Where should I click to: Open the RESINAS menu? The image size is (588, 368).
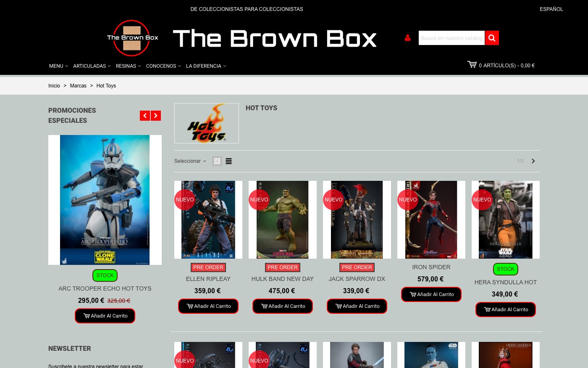coord(128,66)
